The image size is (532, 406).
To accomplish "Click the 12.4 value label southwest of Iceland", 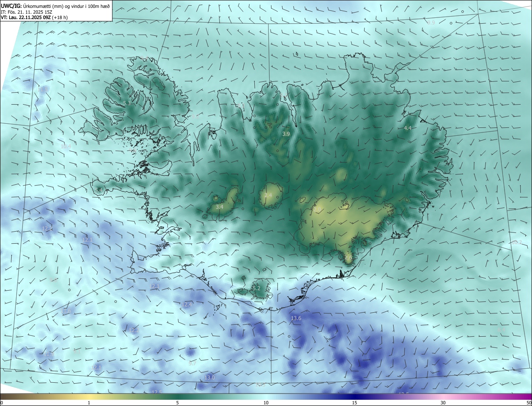I will [187, 305].
